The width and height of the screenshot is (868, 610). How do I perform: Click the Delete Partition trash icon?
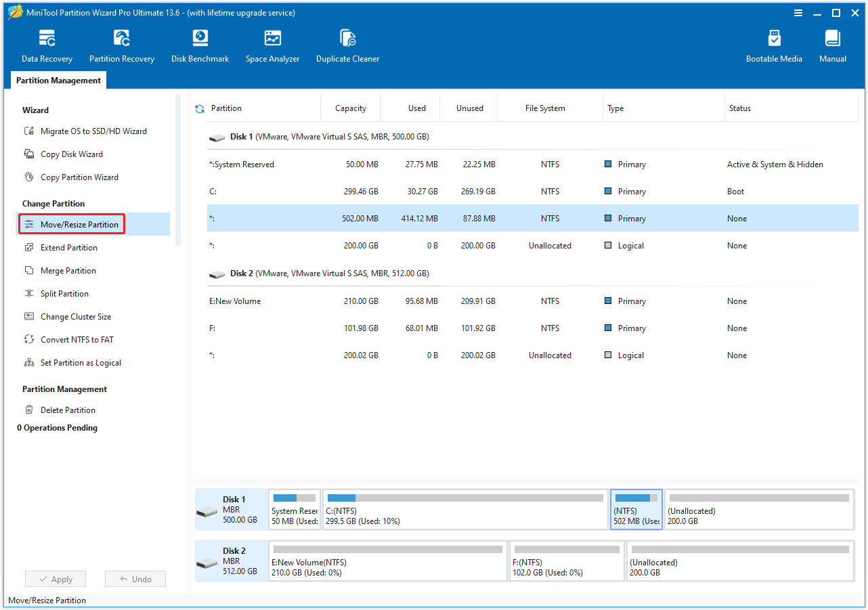[x=29, y=410]
